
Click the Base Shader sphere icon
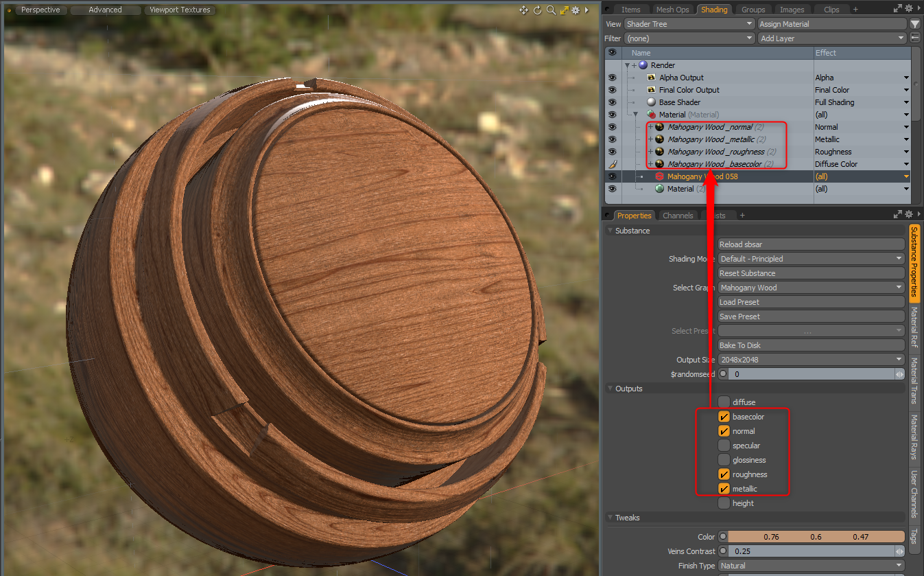click(x=652, y=102)
